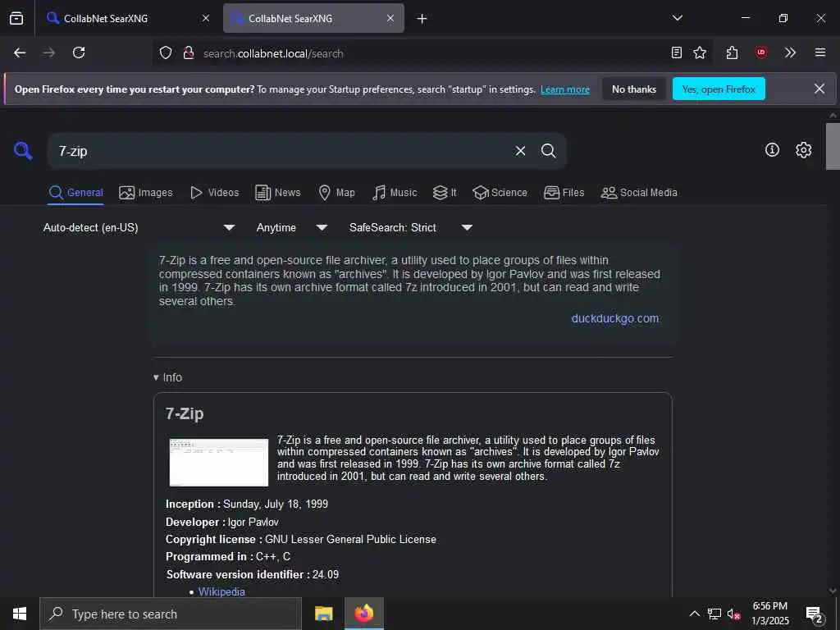The image size is (840, 630).
Task: Open Windows Start menu
Action: [x=20, y=614]
